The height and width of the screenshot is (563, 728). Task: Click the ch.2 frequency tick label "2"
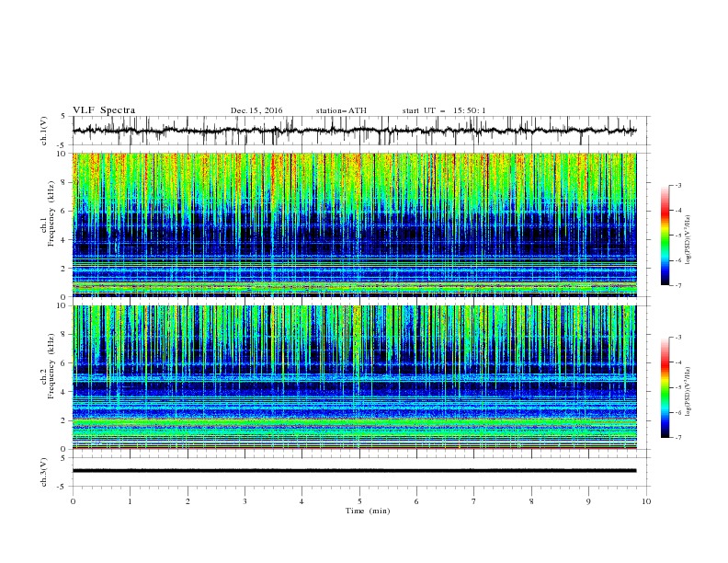64,420
